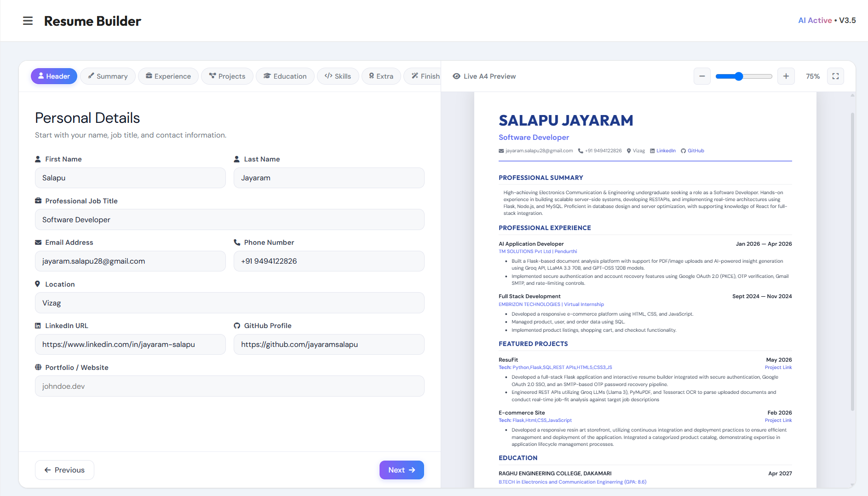Click the map pin icon beside Location
Screen dimensions: 868x496
click(38, 284)
